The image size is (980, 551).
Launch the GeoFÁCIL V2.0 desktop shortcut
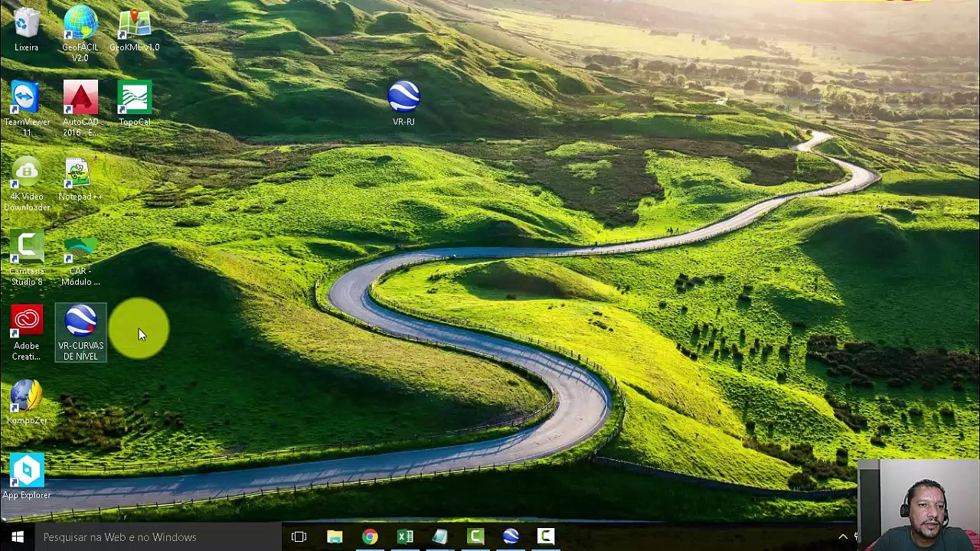[80, 34]
